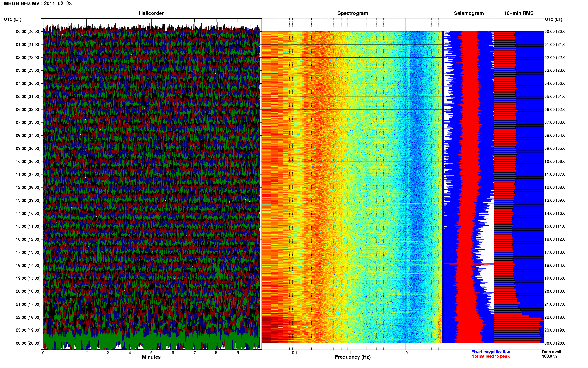The height and width of the screenshot is (368, 588).
Task: Click the 1 Hz frequency tick label
Action: pyautogui.click(x=350, y=353)
